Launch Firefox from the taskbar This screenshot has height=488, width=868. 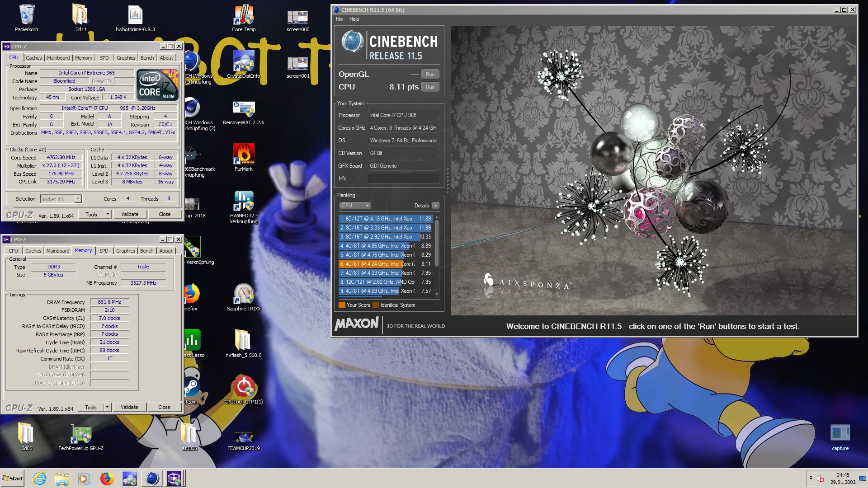click(x=107, y=478)
